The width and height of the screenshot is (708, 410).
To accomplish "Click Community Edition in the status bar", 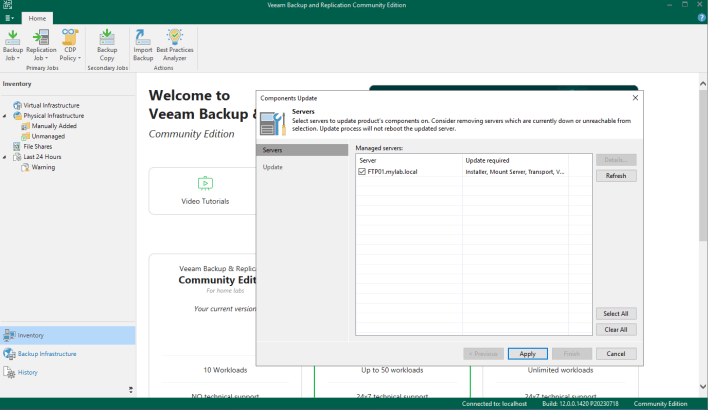I will pyautogui.click(x=660, y=404).
